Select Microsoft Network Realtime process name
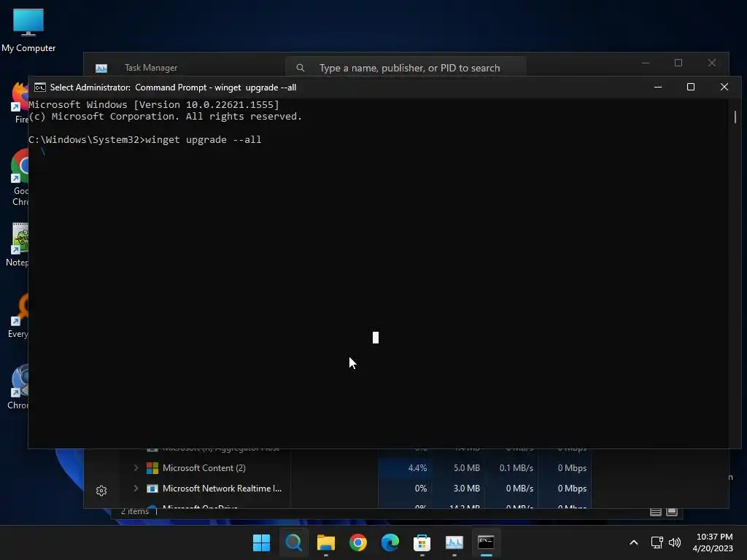747x560 pixels. 222,489
